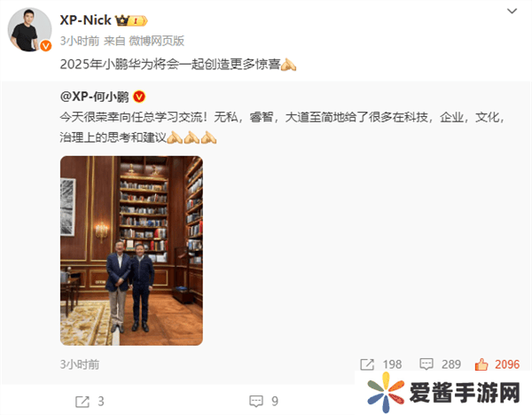Click the 2096 likes count
Image resolution: width=532 pixels, height=415 pixels.
pos(507,364)
